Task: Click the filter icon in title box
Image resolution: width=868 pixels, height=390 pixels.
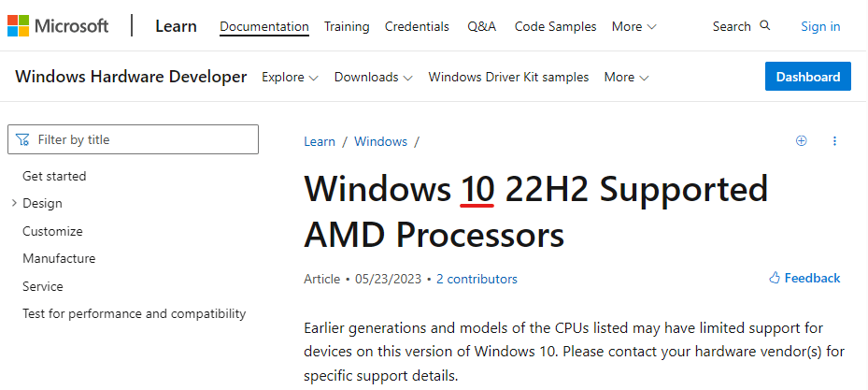Action: tap(23, 140)
